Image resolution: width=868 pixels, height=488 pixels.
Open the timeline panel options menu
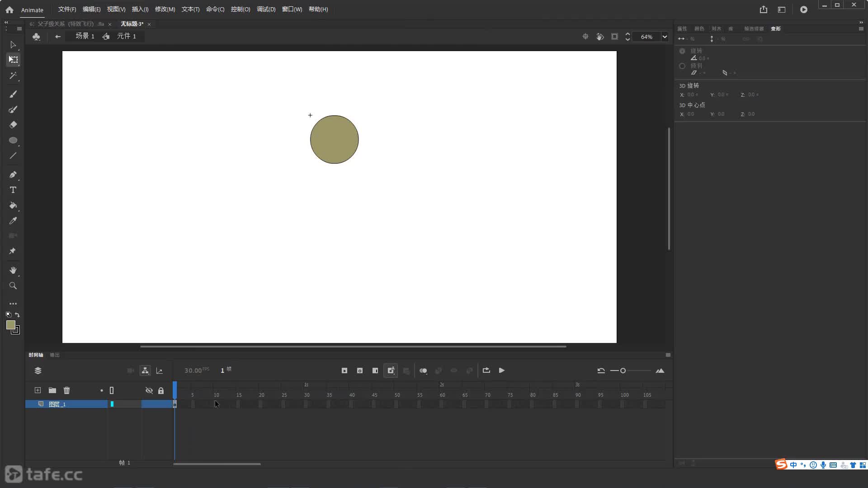[x=668, y=355]
